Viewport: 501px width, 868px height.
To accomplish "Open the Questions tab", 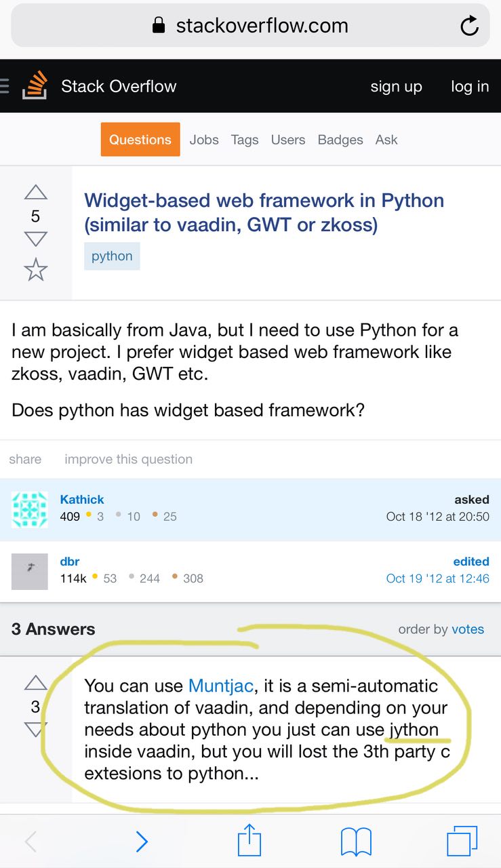I will click(140, 140).
